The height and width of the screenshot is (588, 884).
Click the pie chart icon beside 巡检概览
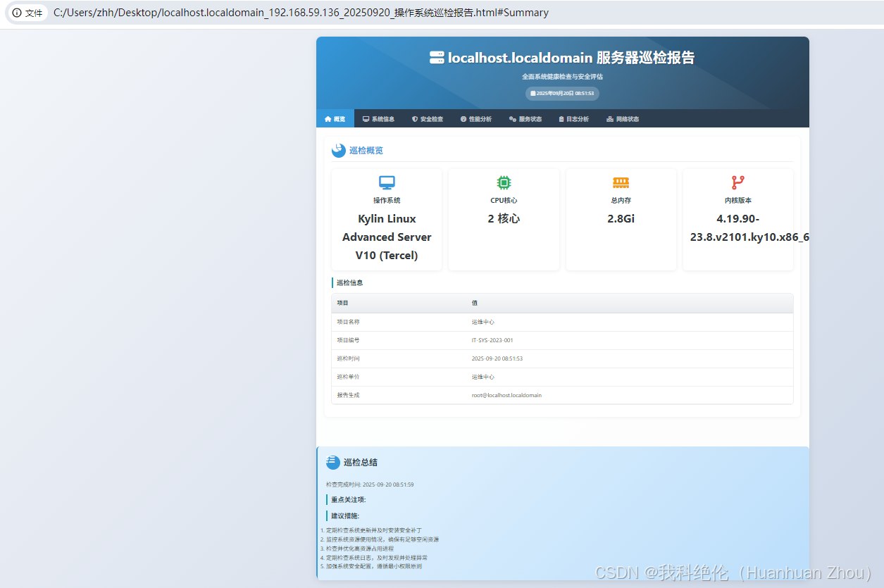(x=339, y=151)
